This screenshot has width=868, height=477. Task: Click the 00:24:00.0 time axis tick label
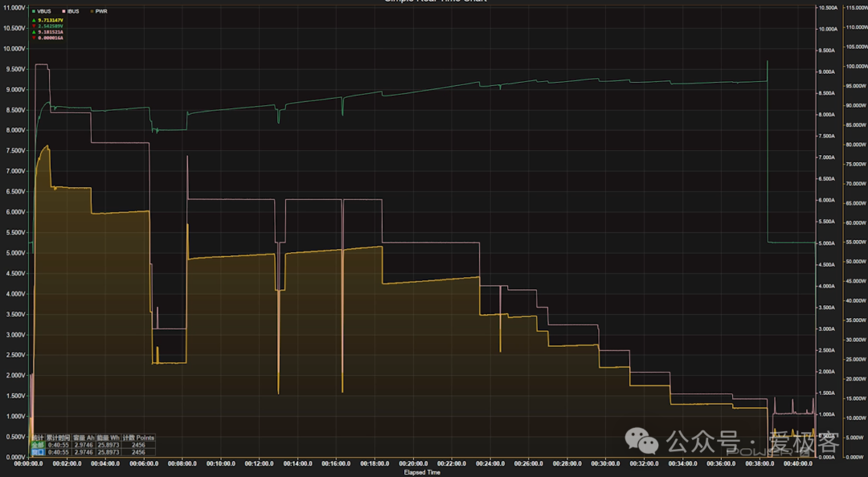click(490, 463)
